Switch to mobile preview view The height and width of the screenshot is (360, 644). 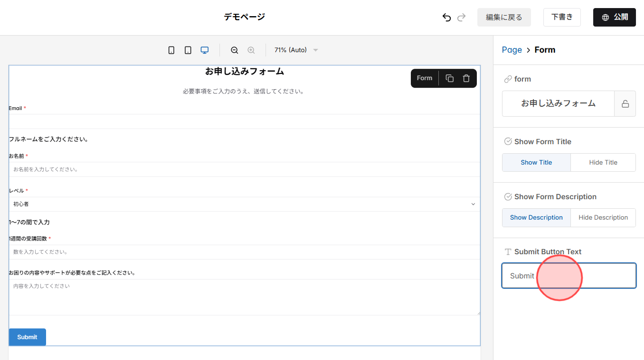[171, 50]
